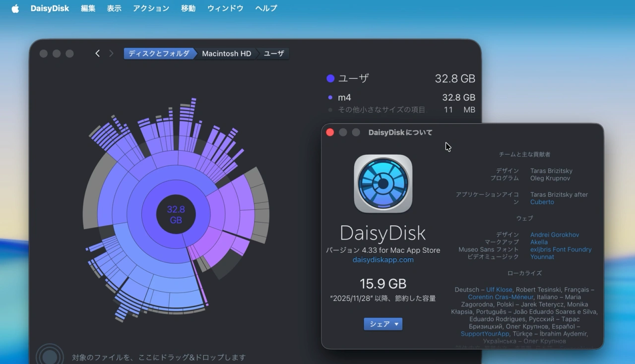Open the シェア dropdown arrow
The width and height of the screenshot is (635, 364).
tap(397, 324)
